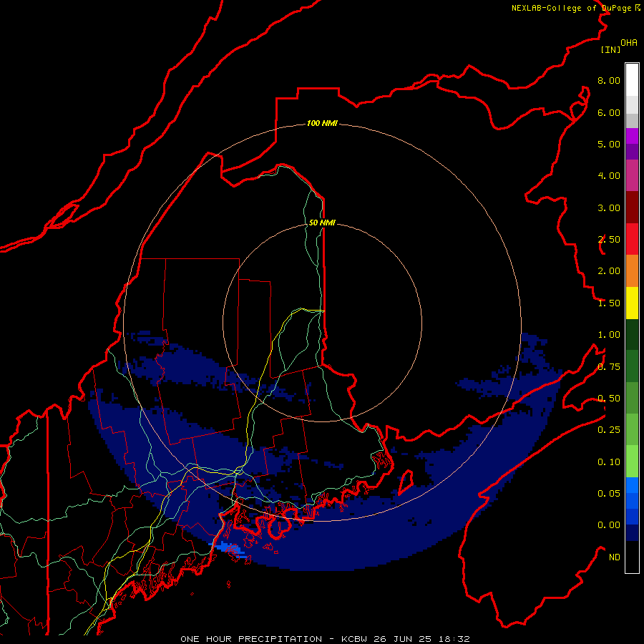Image resolution: width=644 pixels, height=644 pixels.
Task: Click the 6.00 legend value
Action: [x=609, y=112]
